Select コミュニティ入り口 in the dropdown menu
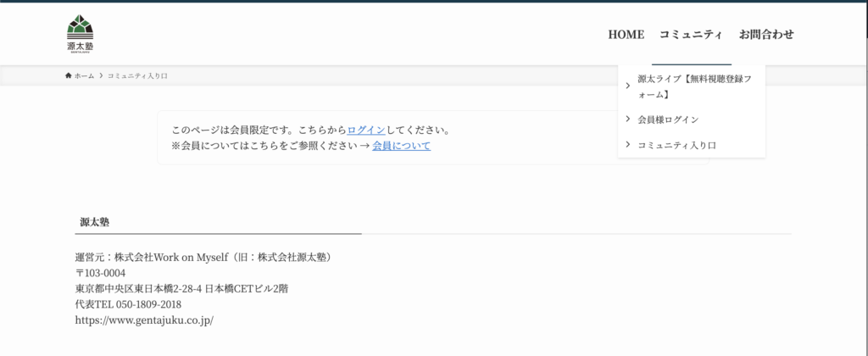 [676, 146]
